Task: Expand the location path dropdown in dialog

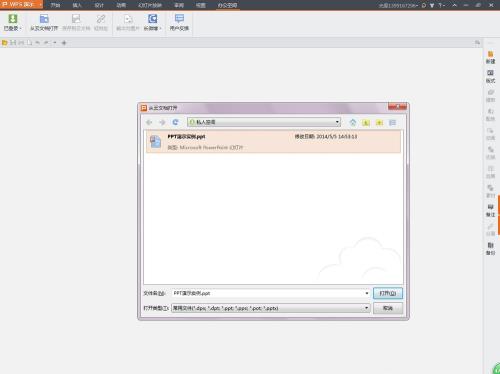Action: click(337, 122)
